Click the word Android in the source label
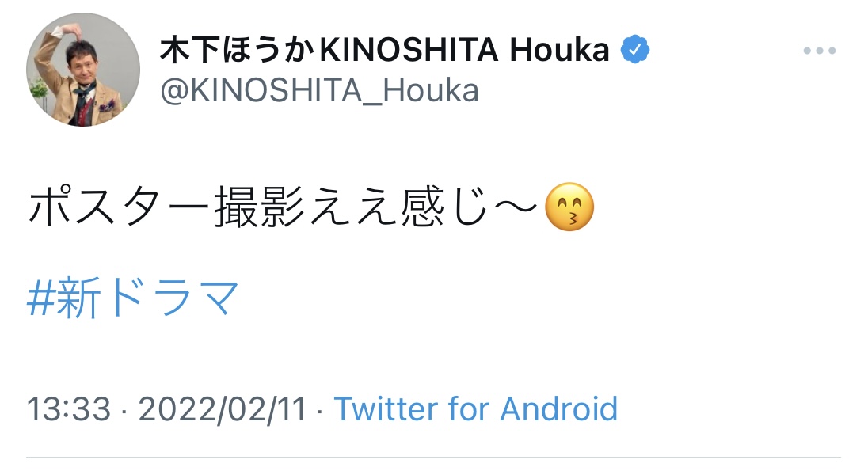This screenshot has height=471, width=868. point(558,409)
